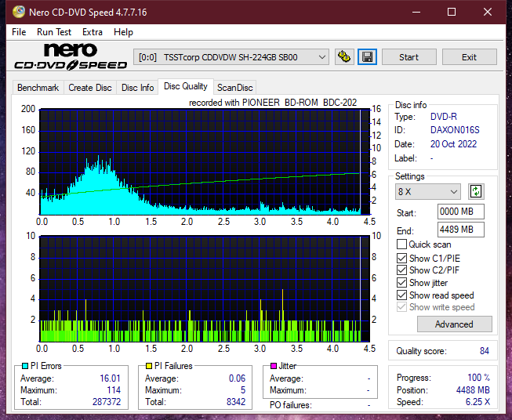Maximize the Nero CD-DVD Speed window
The width and height of the screenshot is (512, 420).
click(x=452, y=12)
